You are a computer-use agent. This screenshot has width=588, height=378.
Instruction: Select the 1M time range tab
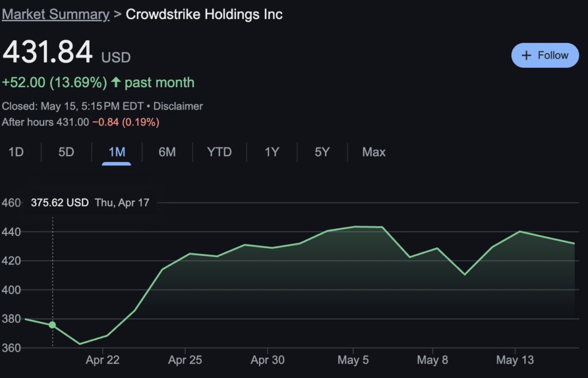117,152
